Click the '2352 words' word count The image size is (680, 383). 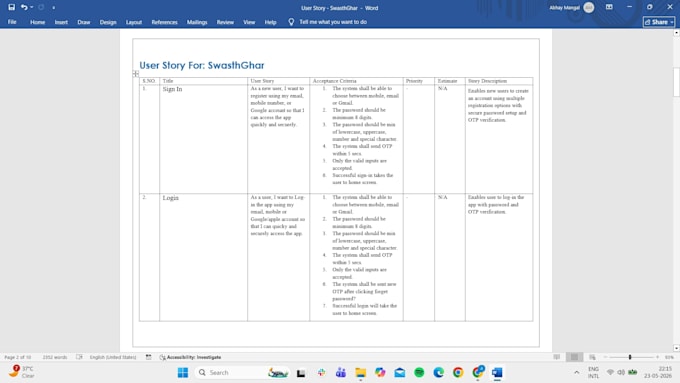point(55,357)
